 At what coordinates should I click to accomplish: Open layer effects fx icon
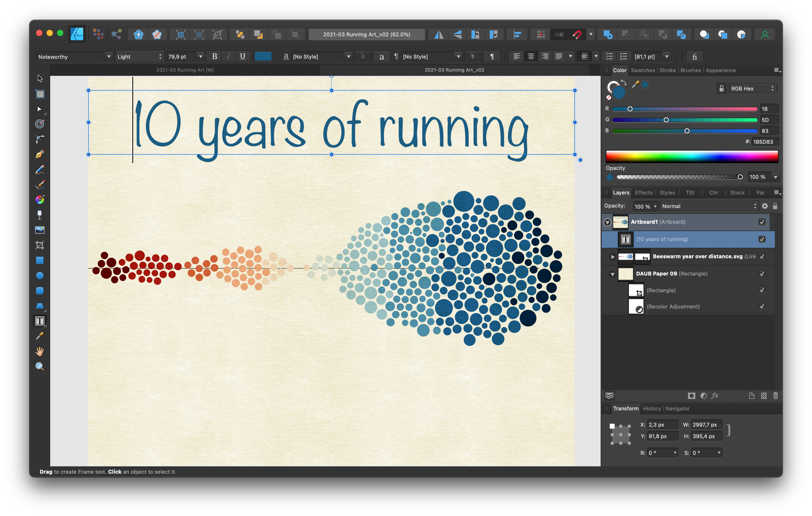pos(715,396)
